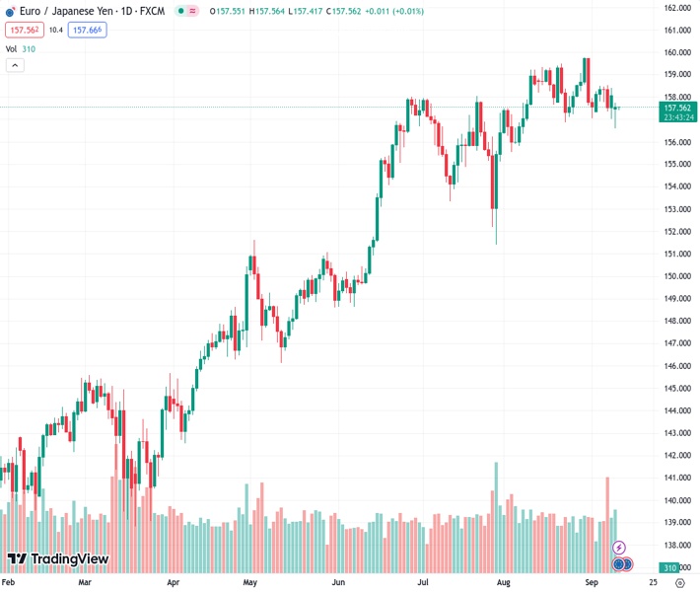Click the Jun label on the time axis
700x592 pixels.
pyautogui.click(x=338, y=582)
